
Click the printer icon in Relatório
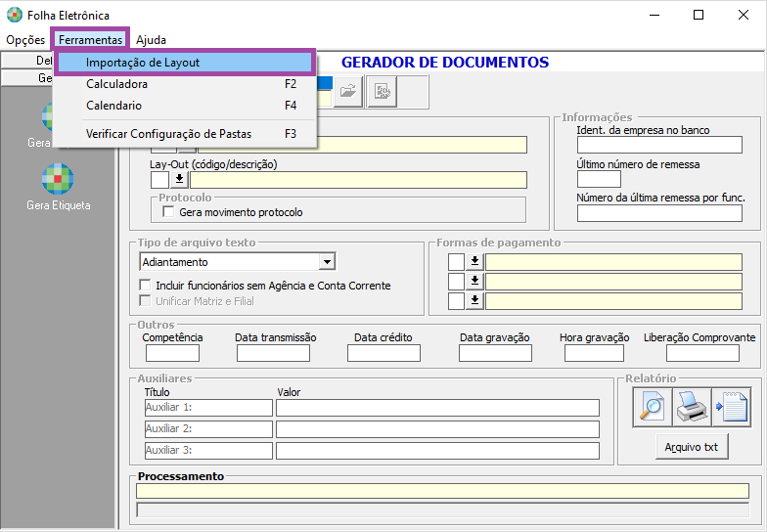(692, 407)
